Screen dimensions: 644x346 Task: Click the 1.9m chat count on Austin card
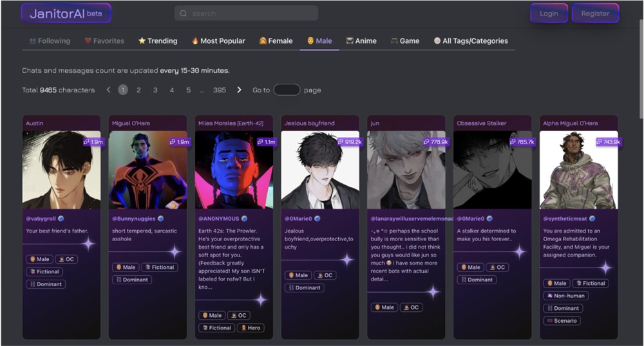[x=93, y=142]
